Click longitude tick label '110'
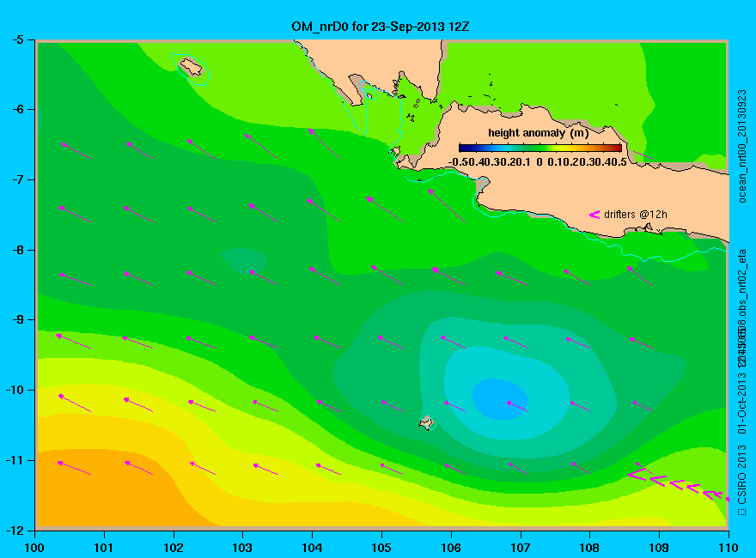 pyautogui.click(x=729, y=548)
